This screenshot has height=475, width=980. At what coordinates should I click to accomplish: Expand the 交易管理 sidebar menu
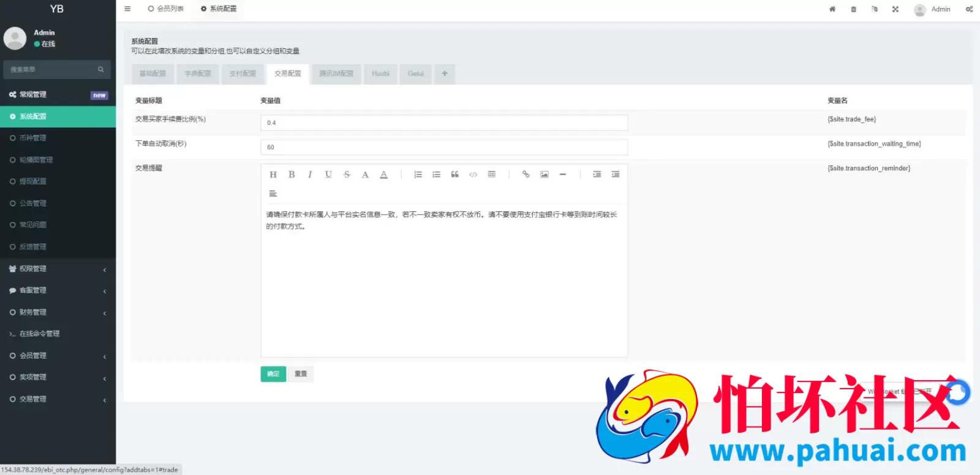point(58,399)
